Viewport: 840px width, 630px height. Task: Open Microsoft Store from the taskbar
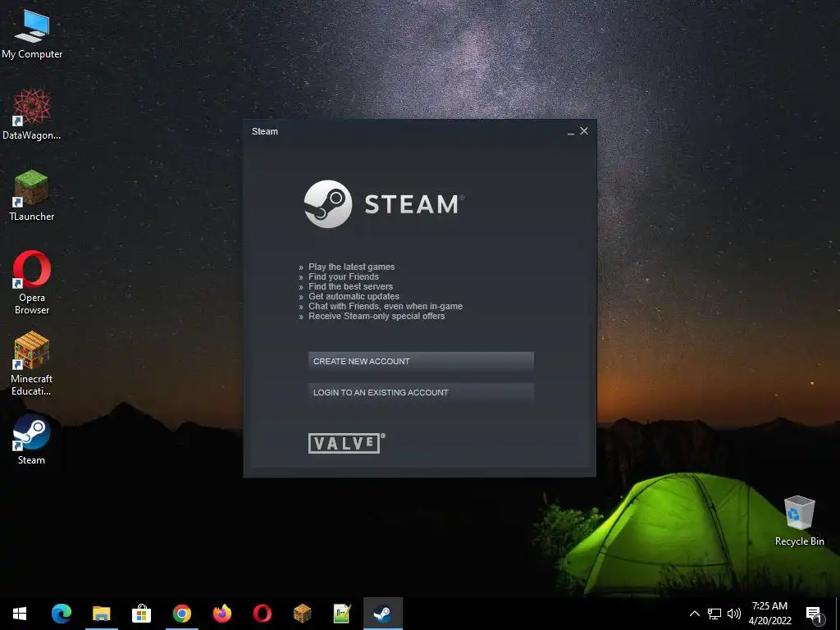point(141,614)
